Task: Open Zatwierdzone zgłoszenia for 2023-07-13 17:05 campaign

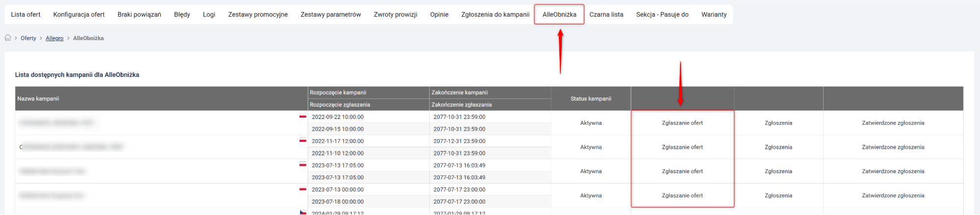Action: click(893, 171)
